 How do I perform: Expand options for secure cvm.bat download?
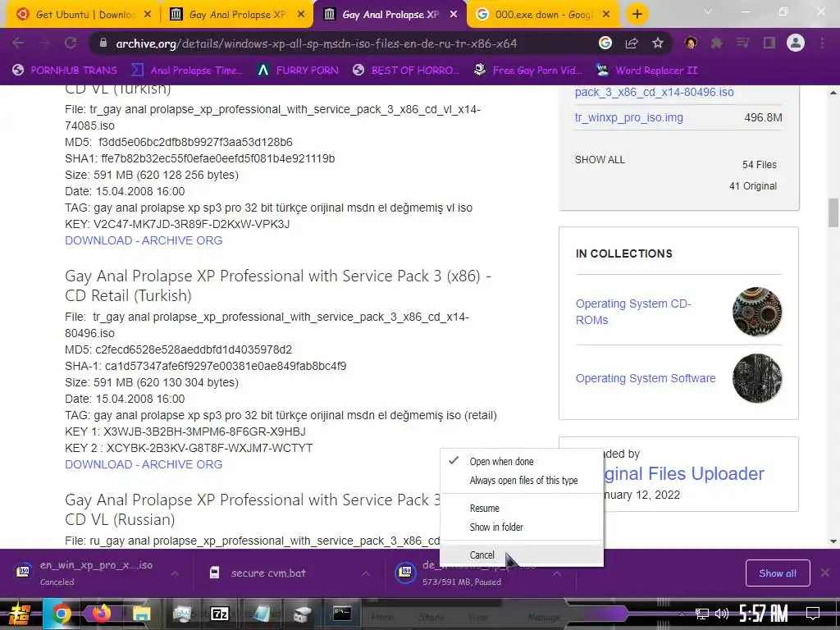(x=365, y=573)
